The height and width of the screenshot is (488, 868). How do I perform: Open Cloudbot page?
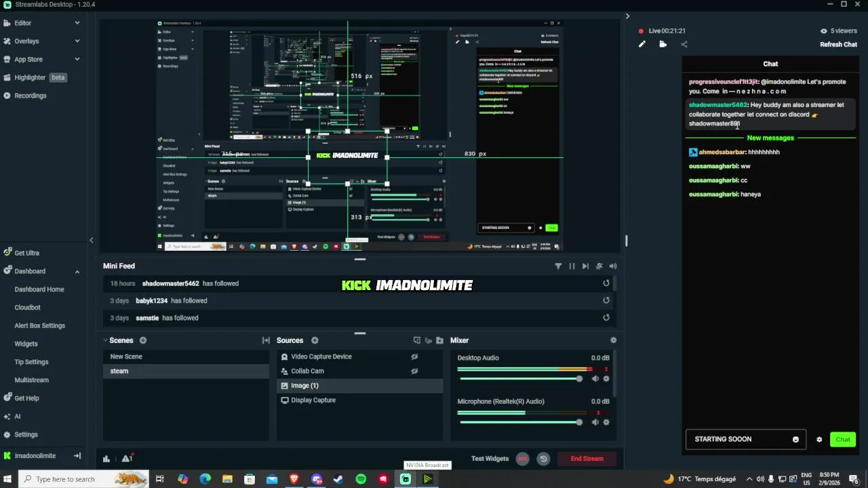tap(28, 308)
